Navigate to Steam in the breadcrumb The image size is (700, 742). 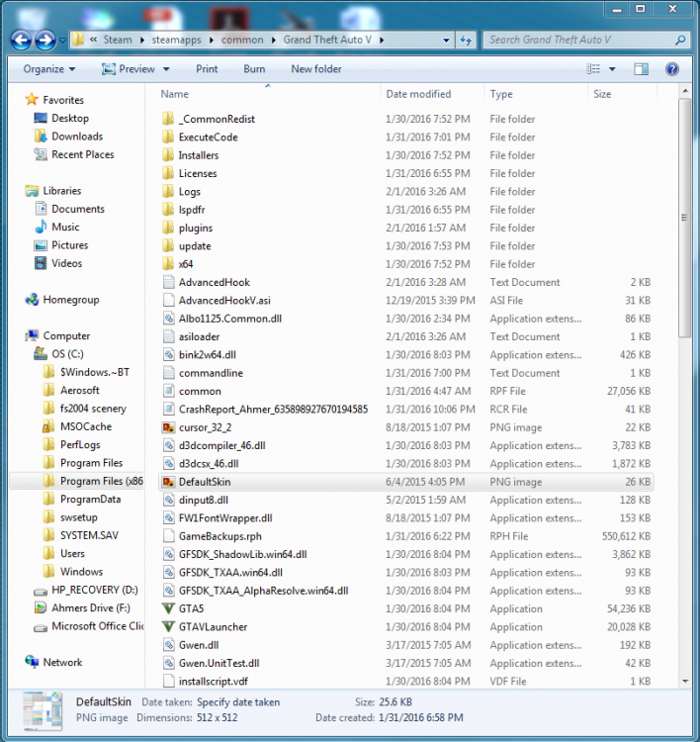point(118,41)
